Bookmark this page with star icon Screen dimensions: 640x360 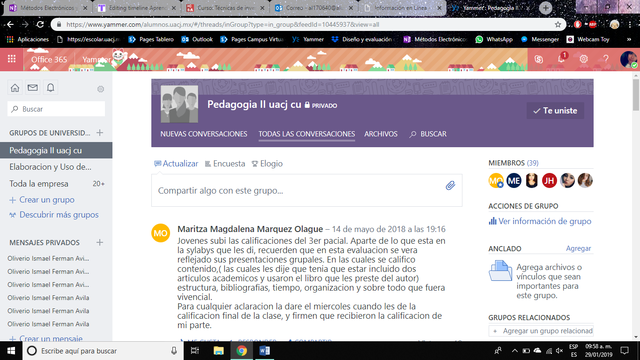(x=558, y=24)
